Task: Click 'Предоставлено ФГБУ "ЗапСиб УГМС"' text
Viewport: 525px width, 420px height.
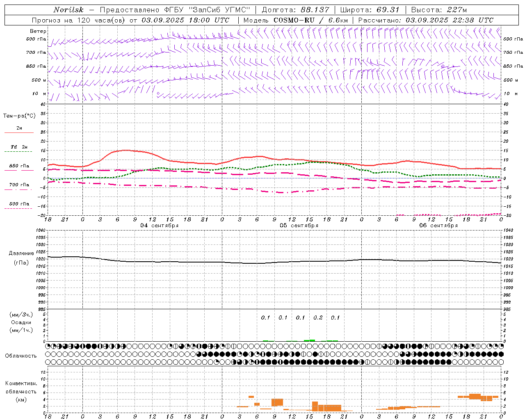Action: tap(175, 10)
